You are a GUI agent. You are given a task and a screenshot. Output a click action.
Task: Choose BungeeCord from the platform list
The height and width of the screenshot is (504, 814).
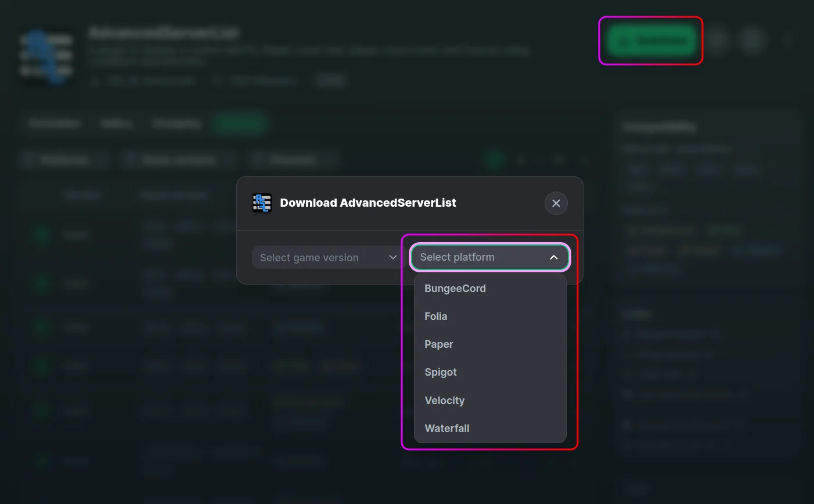(x=490, y=289)
